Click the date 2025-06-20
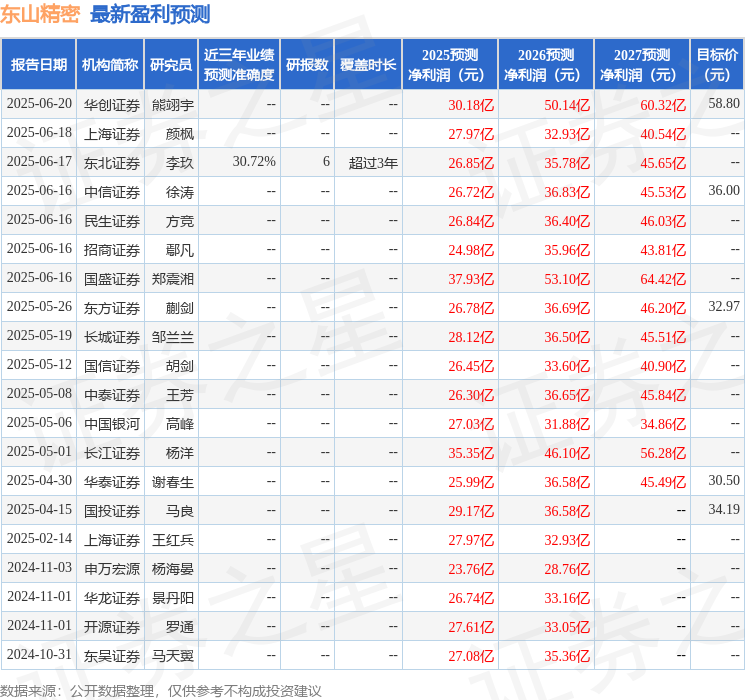This screenshot has width=745, height=700. pos(39,104)
